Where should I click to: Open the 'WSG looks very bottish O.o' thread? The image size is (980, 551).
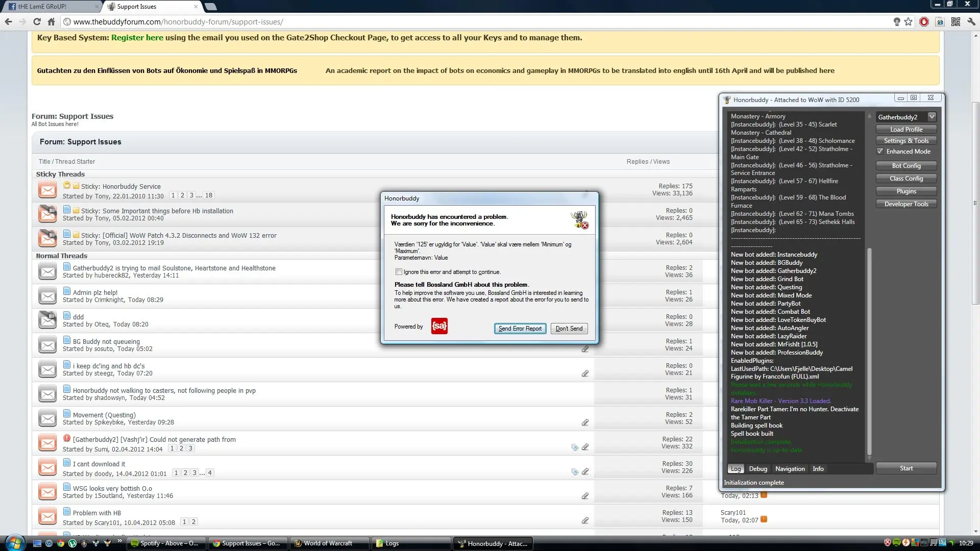pyautogui.click(x=112, y=489)
